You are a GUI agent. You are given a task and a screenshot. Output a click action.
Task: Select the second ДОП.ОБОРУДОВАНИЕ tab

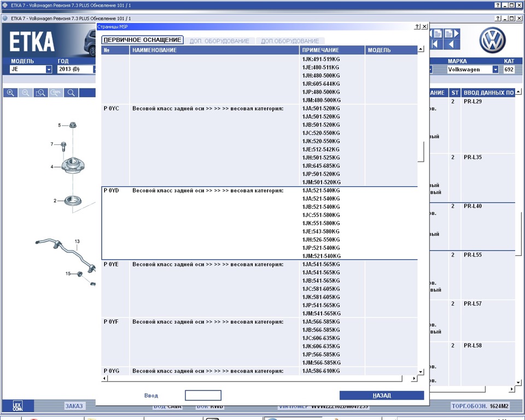290,41
